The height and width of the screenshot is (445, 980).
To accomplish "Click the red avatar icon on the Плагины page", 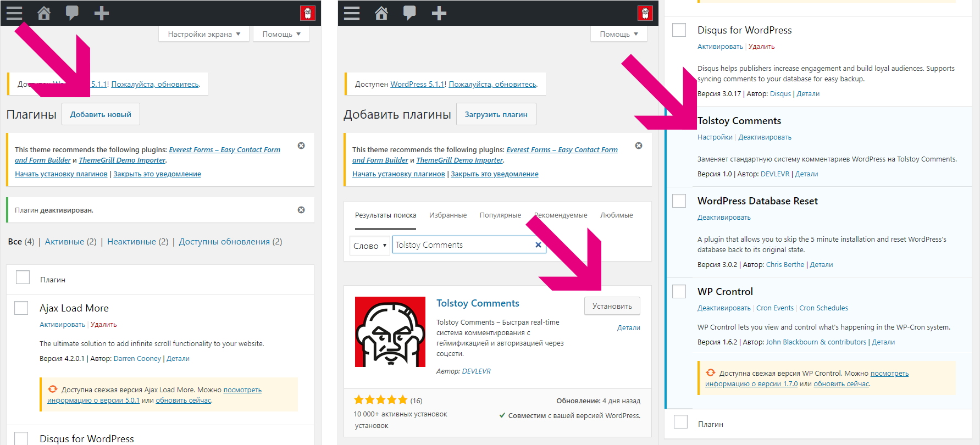I will tap(308, 13).
